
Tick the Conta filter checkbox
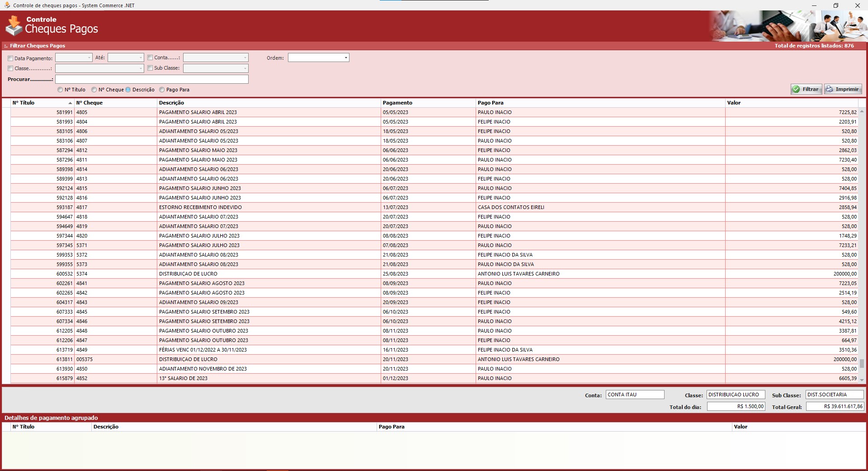(x=150, y=57)
